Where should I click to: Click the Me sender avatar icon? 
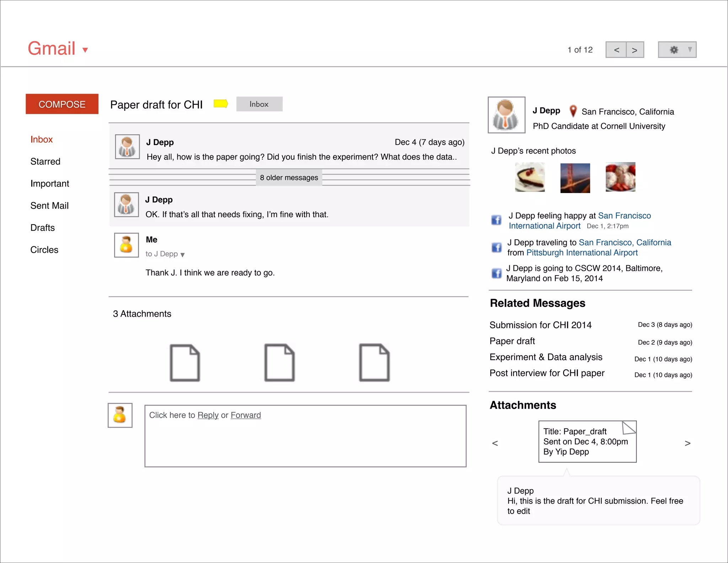(126, 245)
